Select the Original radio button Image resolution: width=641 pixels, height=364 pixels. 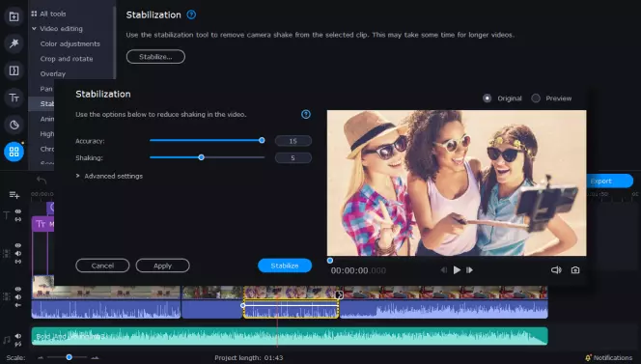[x=487, y=98]
